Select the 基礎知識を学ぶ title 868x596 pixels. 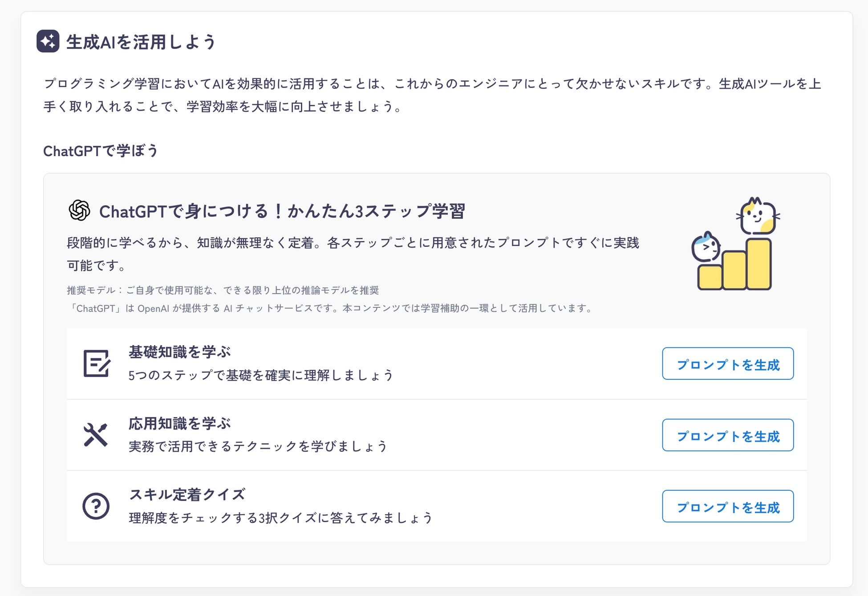(x=180, y=352)
